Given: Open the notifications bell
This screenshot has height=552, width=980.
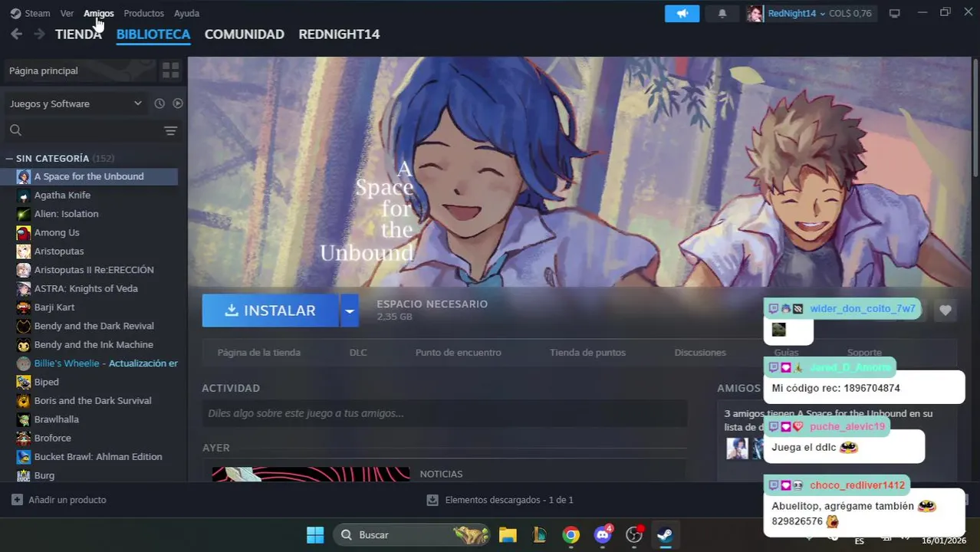Looking at the screenshot, I should [722, 13].
